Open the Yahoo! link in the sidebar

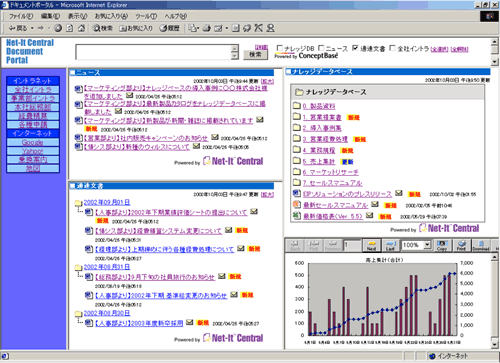(33, 151)
